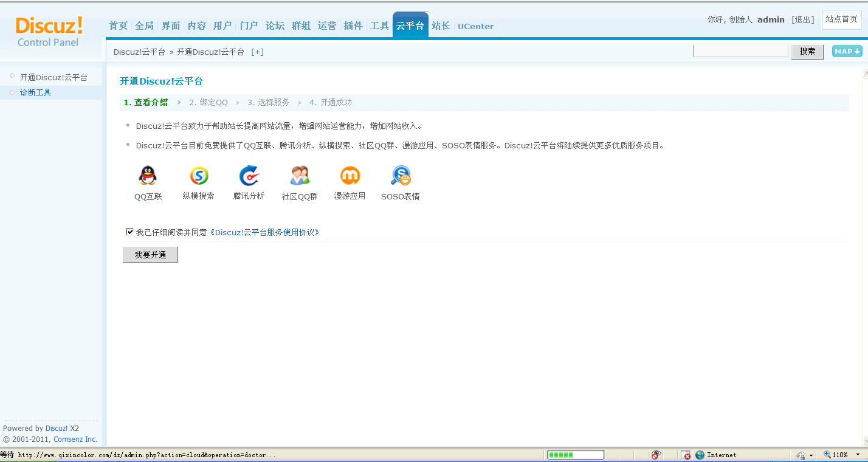Open the MAP navigation dropdown button

(x=847, y=52)
